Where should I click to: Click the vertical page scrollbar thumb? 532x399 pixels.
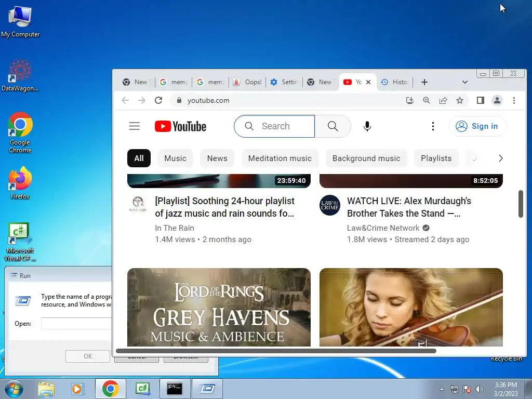521,204
